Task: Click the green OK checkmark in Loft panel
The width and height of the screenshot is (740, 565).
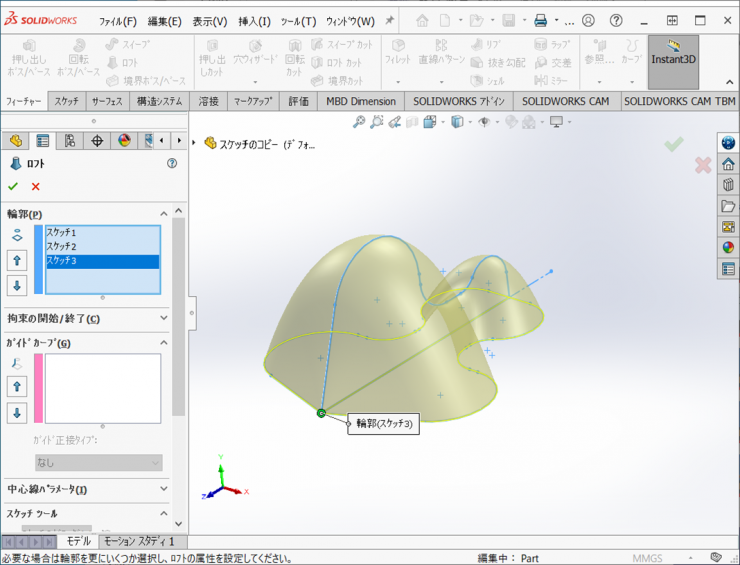Action: coord(13,186)
